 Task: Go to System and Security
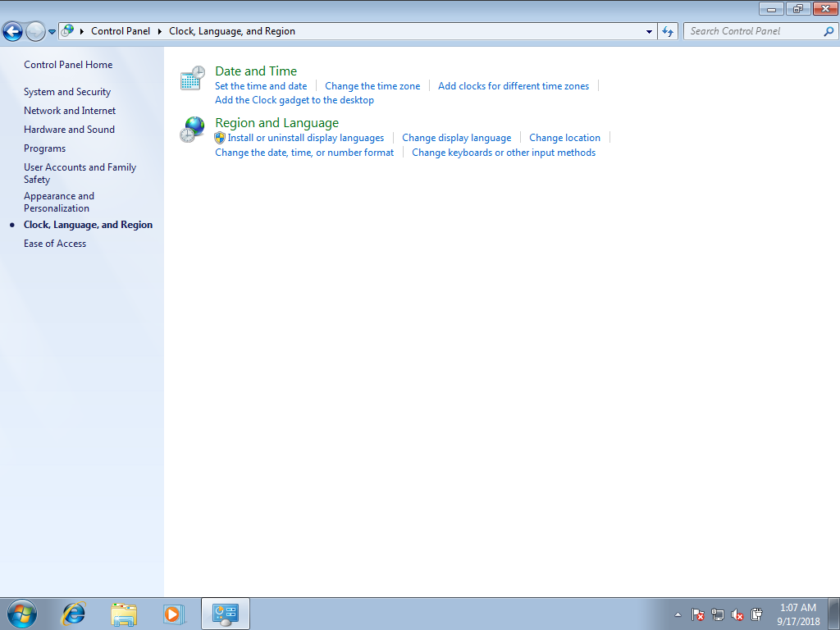click(x=67, y=92)
